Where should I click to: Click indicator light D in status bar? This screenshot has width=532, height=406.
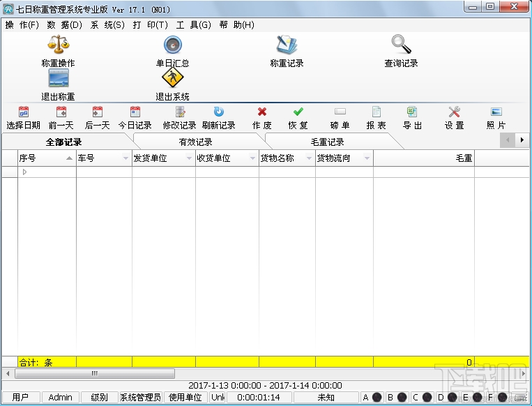click(x=453, y=397)
